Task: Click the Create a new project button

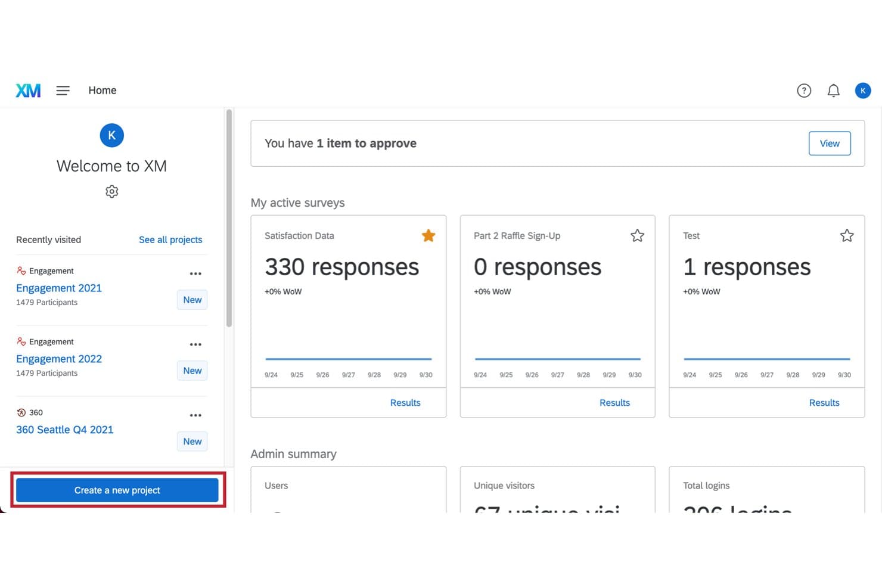Action: tap(117, 490)
